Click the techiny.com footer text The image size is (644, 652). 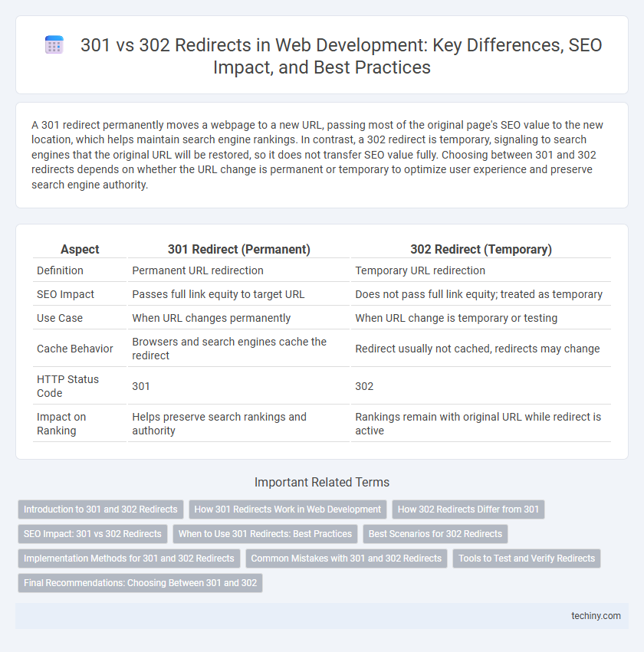coord(596,616)
